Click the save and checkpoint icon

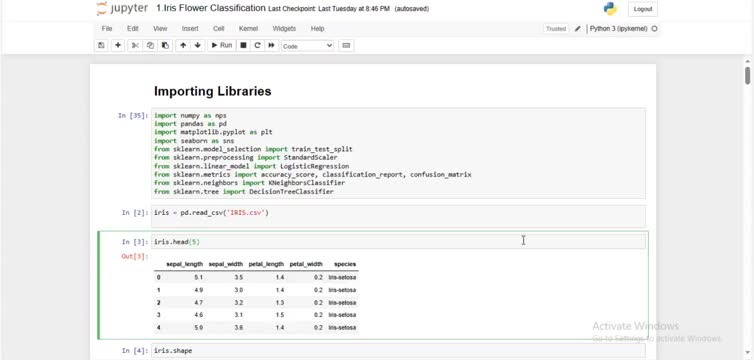101,46
